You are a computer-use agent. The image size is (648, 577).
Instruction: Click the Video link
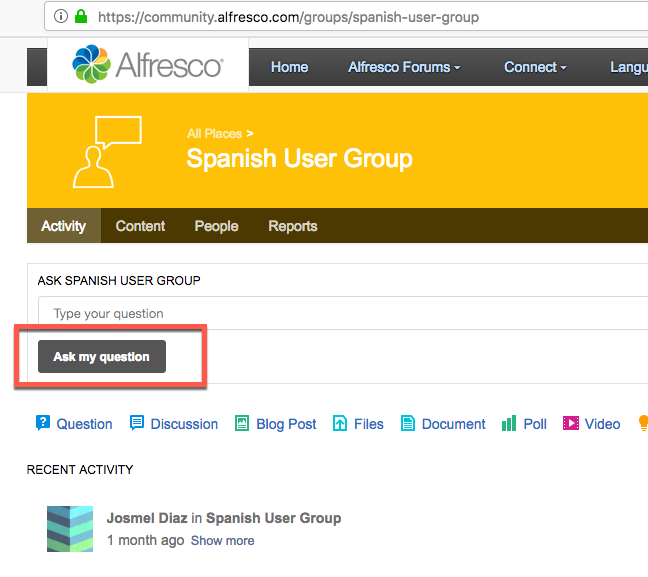pyautogui.click(x=602, y=424)
